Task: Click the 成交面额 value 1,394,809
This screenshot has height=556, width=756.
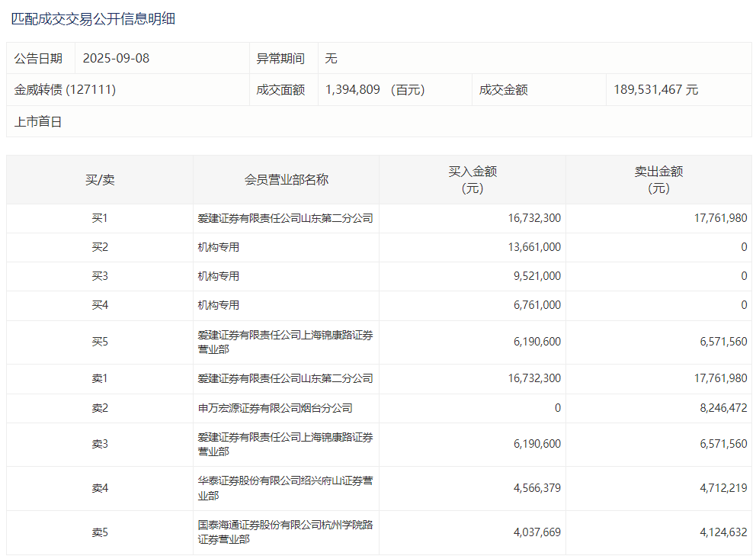Action: [x=352, y=90]
